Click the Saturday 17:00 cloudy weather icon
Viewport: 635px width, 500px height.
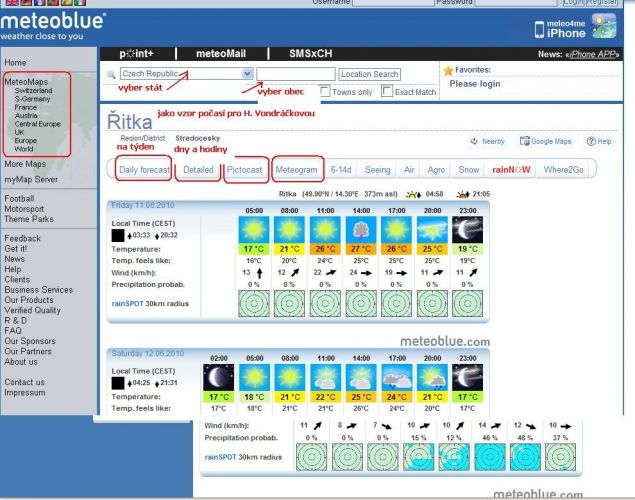click(x=397, y=377)
